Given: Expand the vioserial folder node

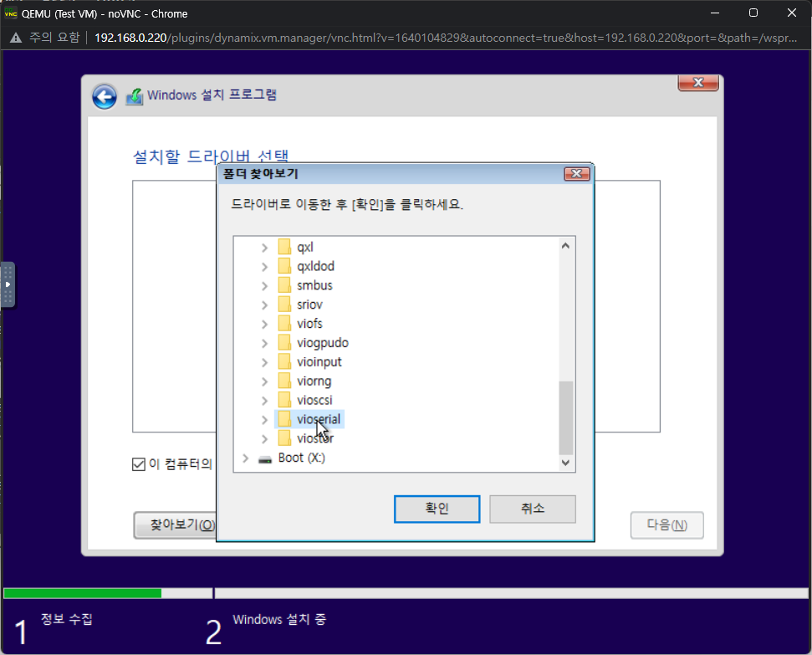Looking at the screenshot, I should click(x=264, y=420).
